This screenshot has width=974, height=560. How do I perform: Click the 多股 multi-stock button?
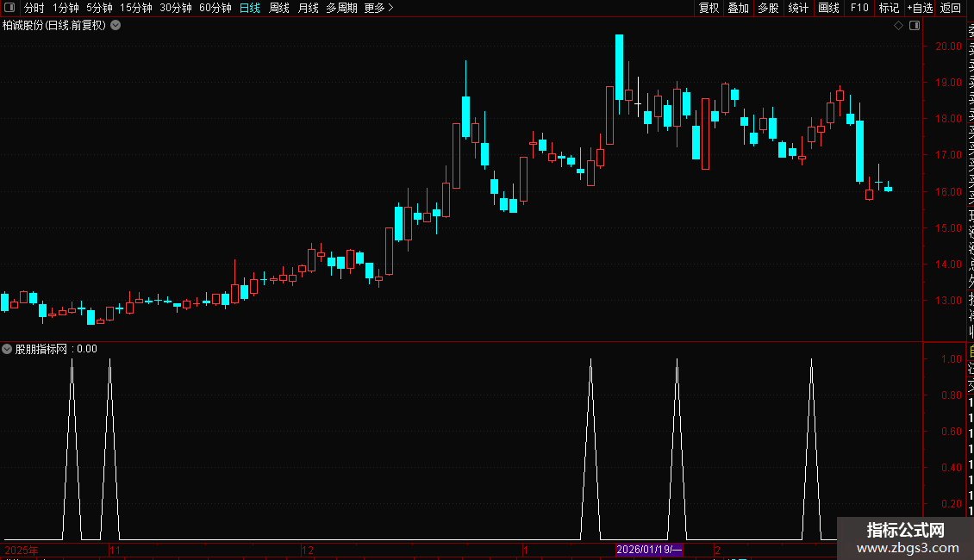click(768, 8)
